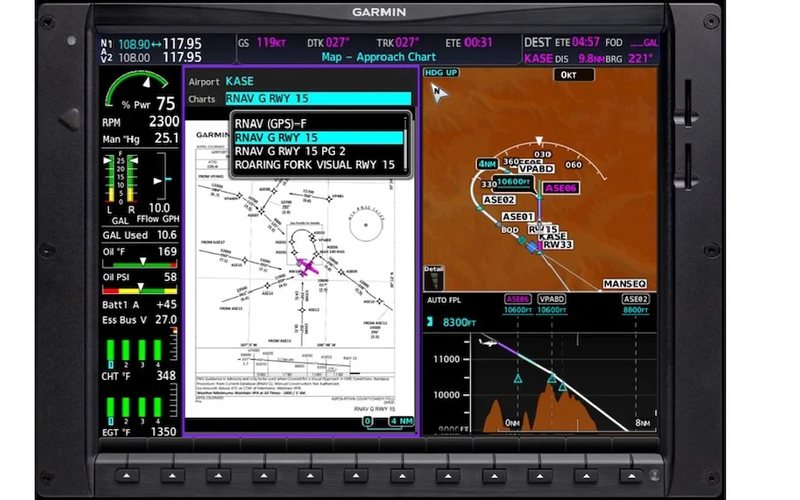
Task: Choose the highlighted RNAV G RWY 15 list entry
Action: tap(318, 137)
